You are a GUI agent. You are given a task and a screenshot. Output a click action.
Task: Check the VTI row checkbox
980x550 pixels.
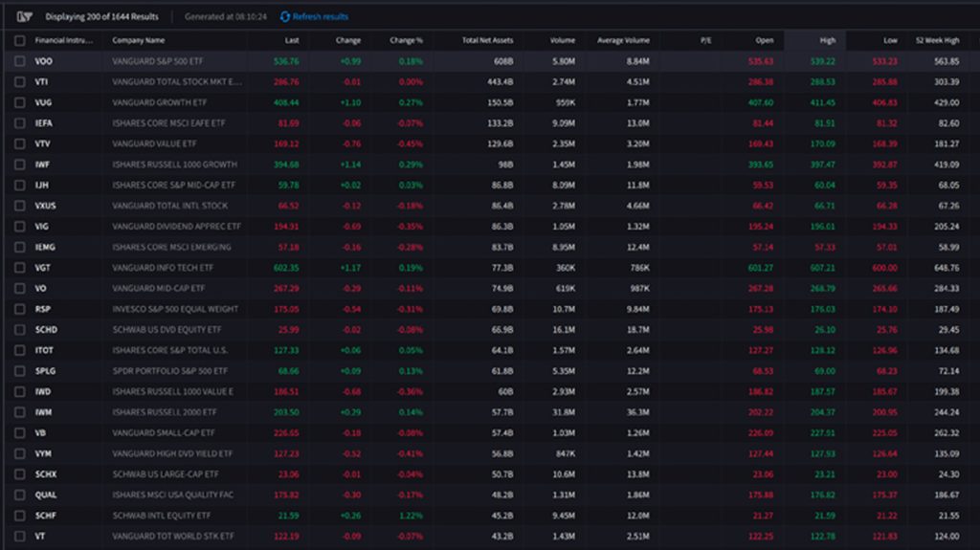20,82
